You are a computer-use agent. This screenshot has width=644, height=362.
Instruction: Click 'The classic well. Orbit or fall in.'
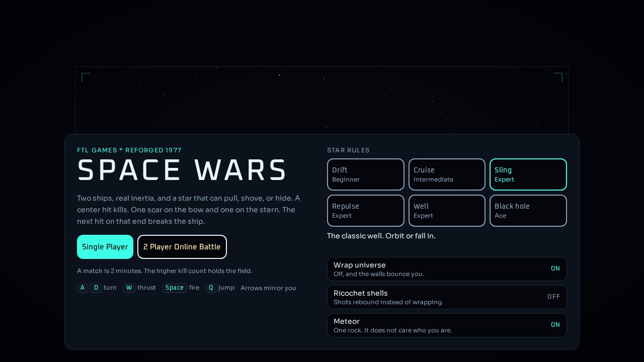(x=381, y=236)
